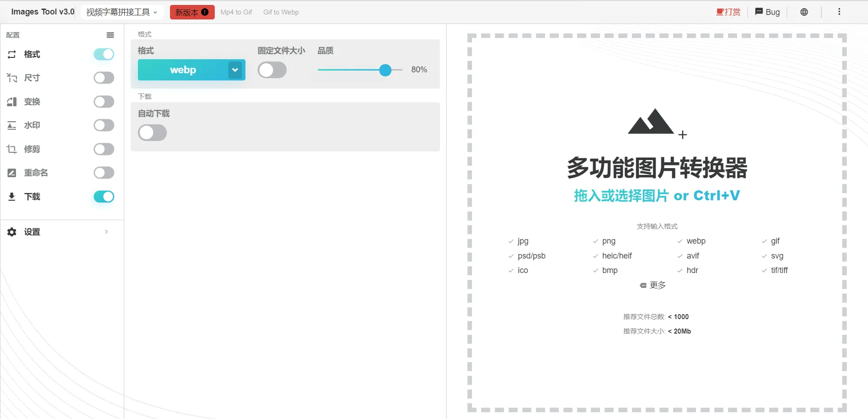Click the Bug report link

(x=768, y=12)
